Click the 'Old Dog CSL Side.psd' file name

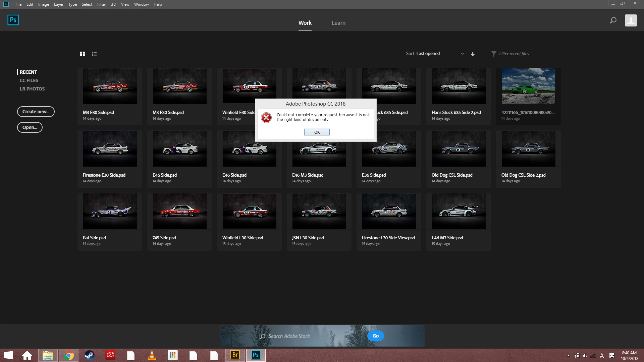click(452, 175)
